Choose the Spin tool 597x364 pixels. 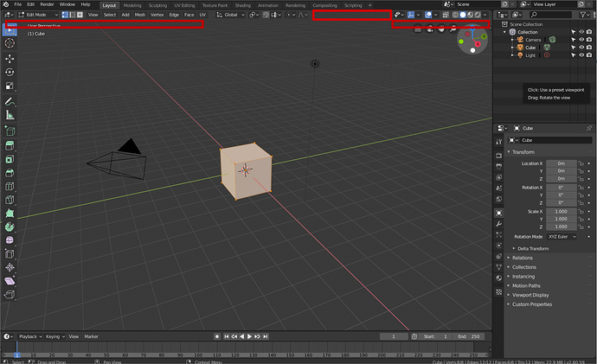coord(10,227)
